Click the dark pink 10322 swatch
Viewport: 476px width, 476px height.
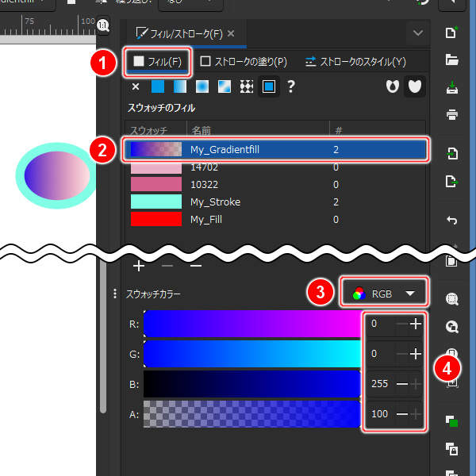point(156,184)
